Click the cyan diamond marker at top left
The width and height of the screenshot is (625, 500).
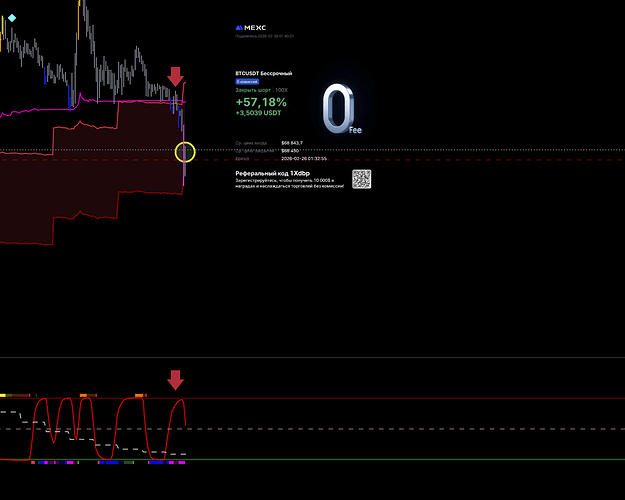pos(11,18)
